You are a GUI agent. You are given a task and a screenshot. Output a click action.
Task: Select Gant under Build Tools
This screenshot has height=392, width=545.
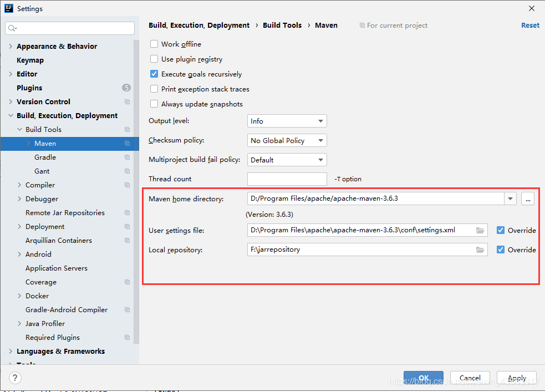tap(42, 171)
